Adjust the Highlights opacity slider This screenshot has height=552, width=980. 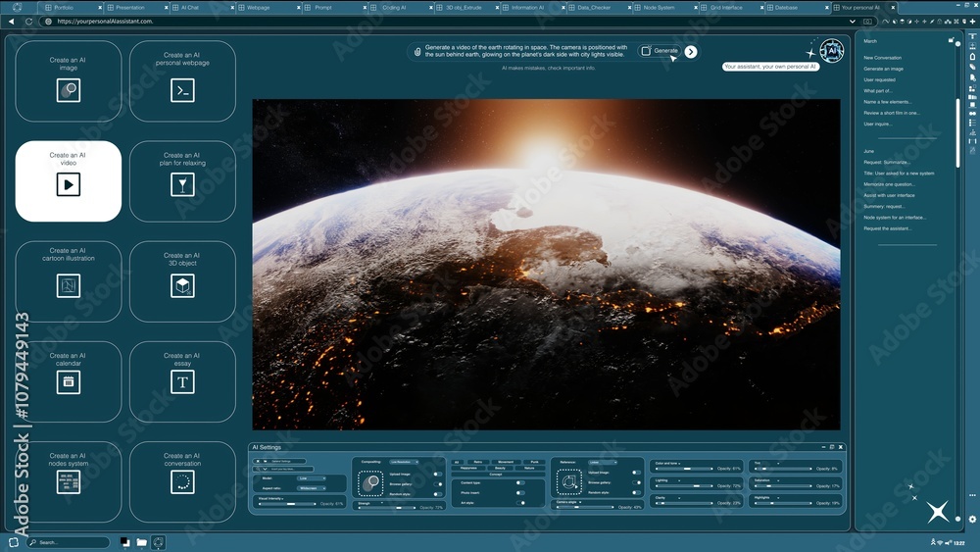point(784,503)
